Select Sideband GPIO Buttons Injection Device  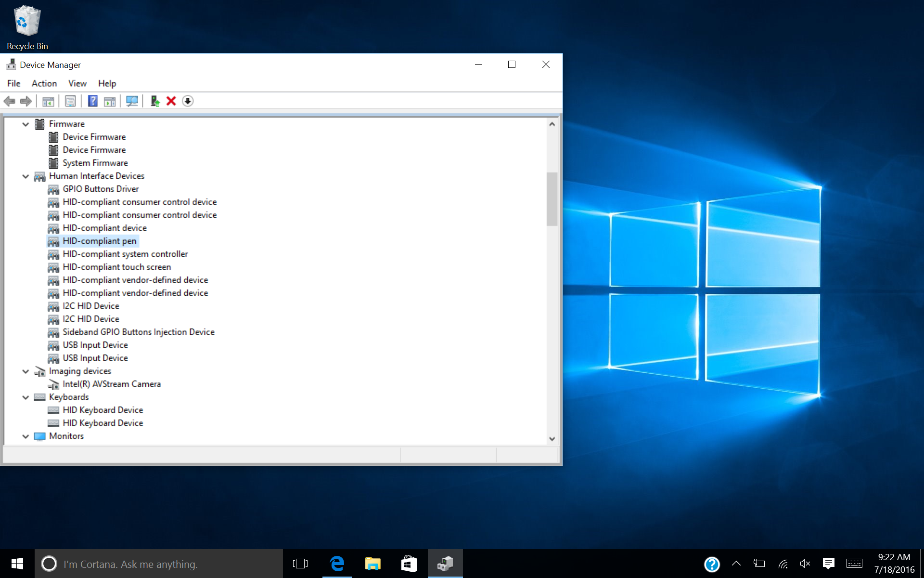139,332
